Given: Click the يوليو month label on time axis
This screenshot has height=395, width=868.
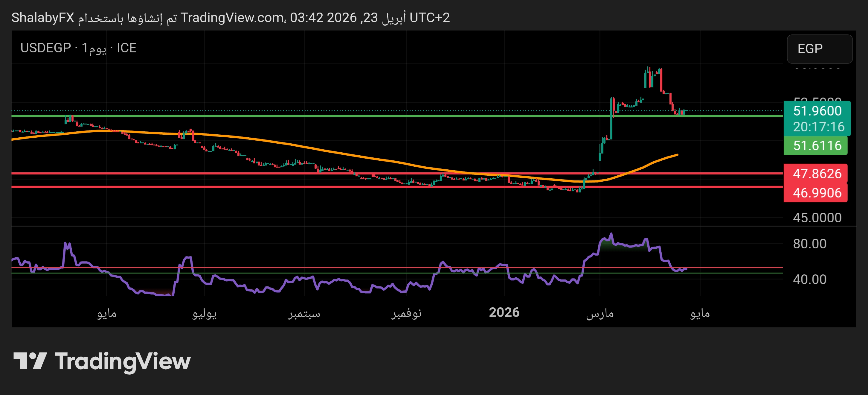Looking at the screenshot, I should coord(204,313).
